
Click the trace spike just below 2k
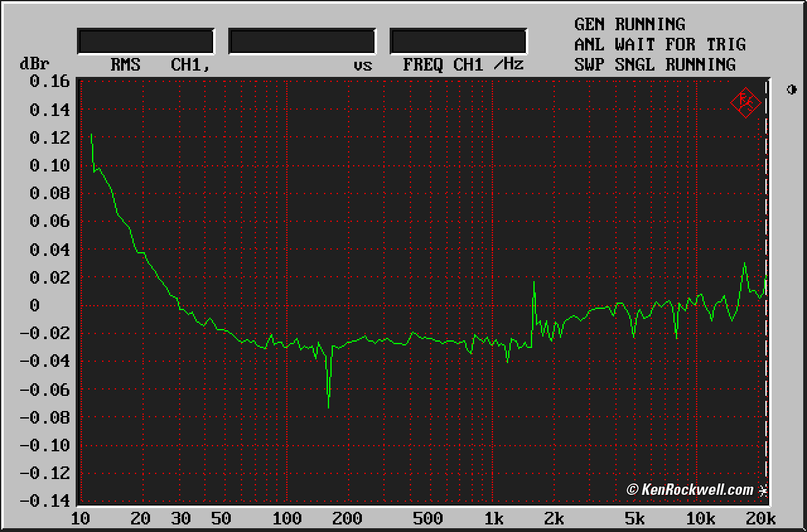click(x=534, y=284)
